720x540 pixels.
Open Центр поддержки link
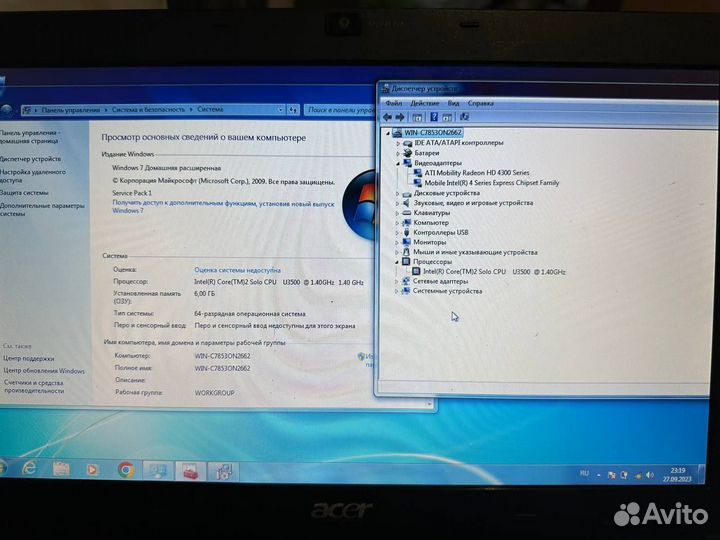pos(28,359)
